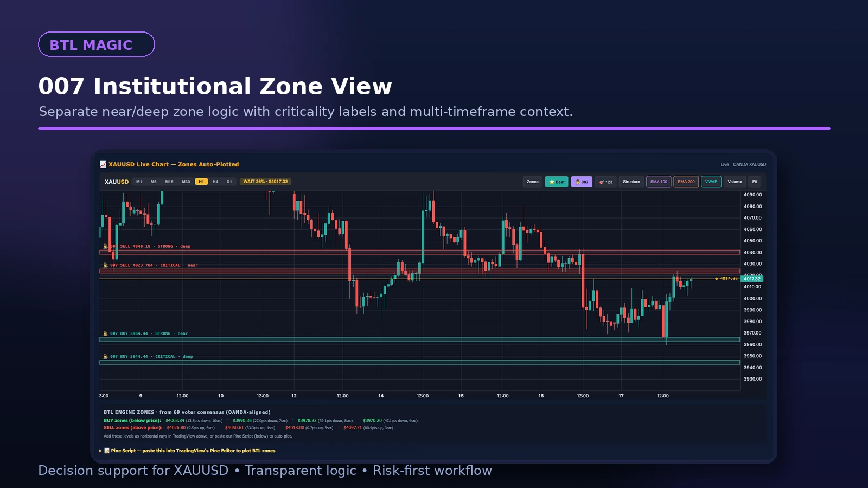This screenshot has height=488, width=868.
Task: Click the 3930.00 price axis label
Action: click(752, 379)
